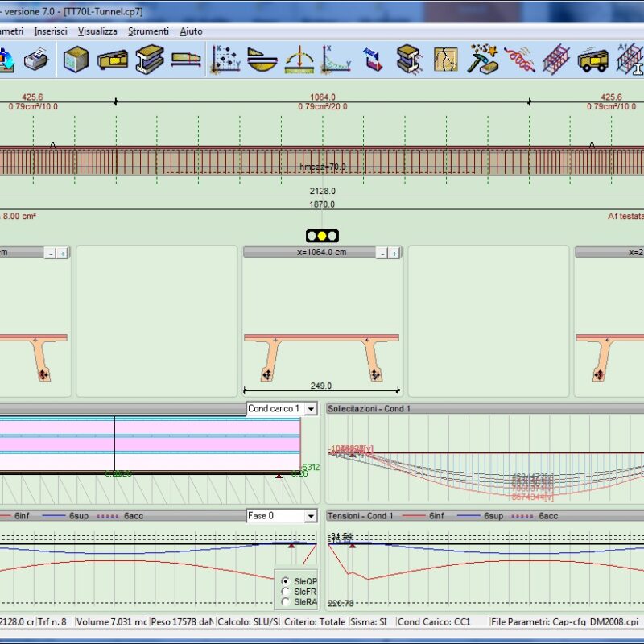This screenshot has height=644, width=644.
Task: Choose the SleRA radio option
Action: coord(284,601)
